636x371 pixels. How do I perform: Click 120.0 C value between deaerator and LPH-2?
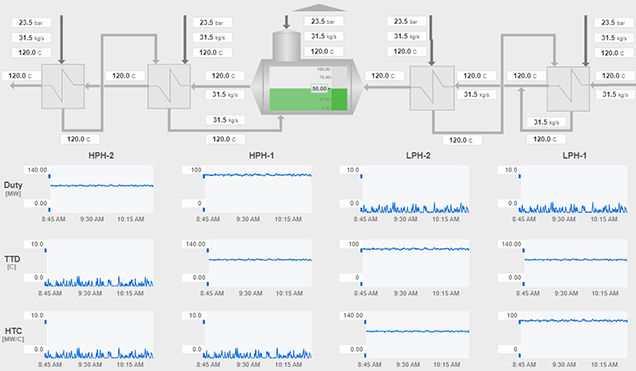pyautogui.click(x=385, y=75)
